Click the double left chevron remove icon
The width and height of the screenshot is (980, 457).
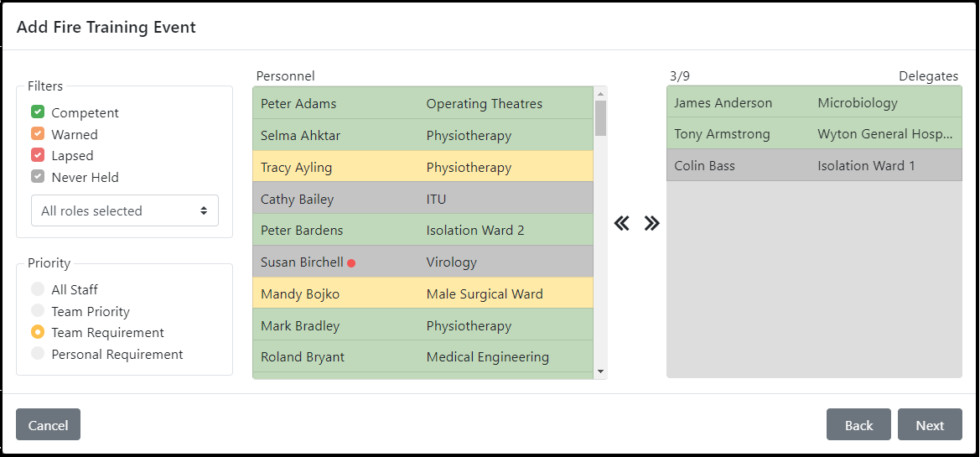(x=622, y=223)
